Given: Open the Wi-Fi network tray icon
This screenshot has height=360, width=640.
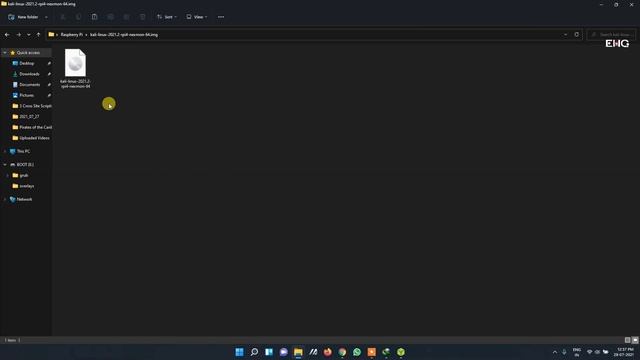Looking at the screenshot, I should click(x=589, y=352).
